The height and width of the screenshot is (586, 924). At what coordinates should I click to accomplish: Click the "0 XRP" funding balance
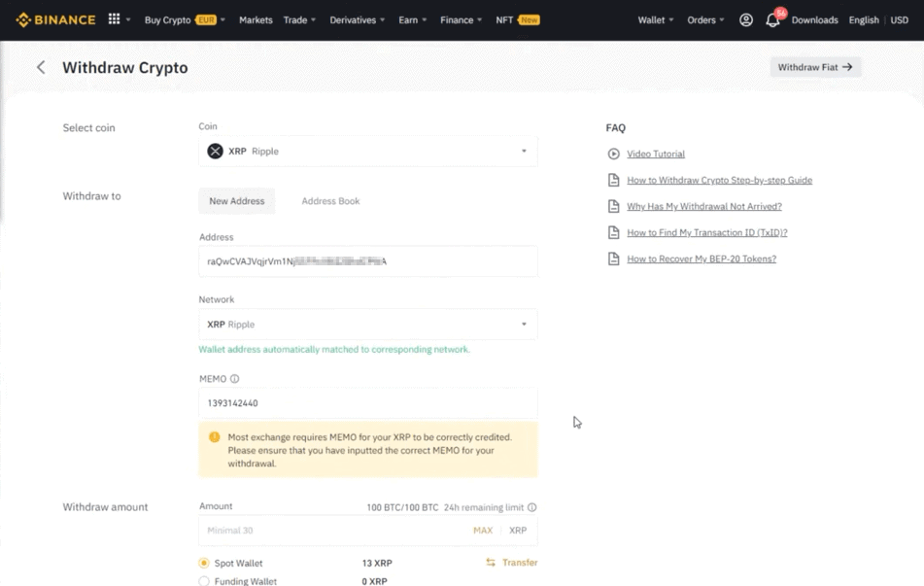point(375,581)
